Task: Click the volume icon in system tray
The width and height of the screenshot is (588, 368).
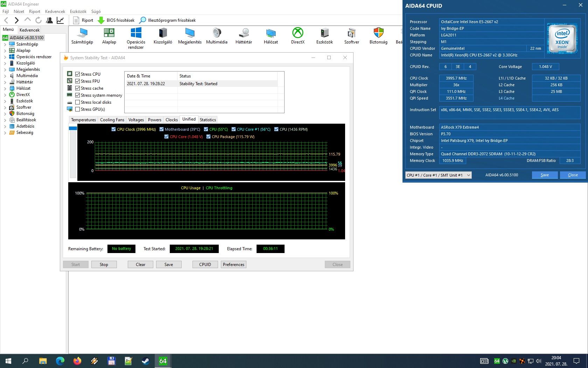Action: [x=538, y=361]
